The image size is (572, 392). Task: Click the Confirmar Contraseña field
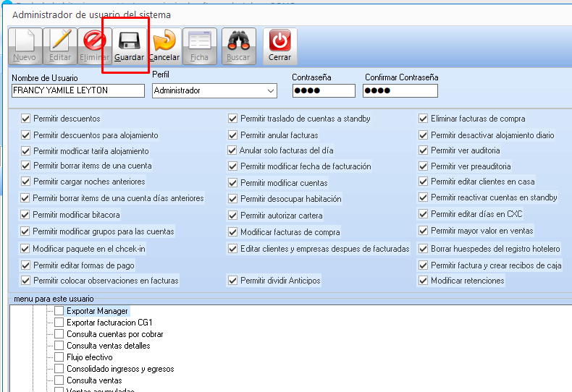pyautogui.click(x=400, y=91)
